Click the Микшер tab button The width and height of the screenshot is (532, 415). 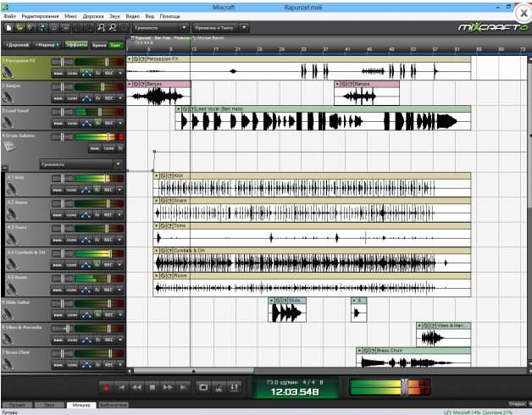click(81, 405)
